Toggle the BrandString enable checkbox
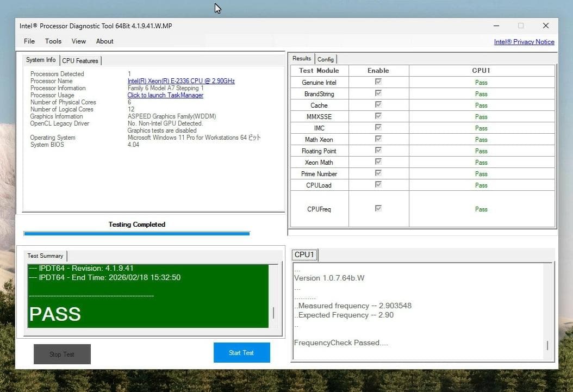 point(378,93)
